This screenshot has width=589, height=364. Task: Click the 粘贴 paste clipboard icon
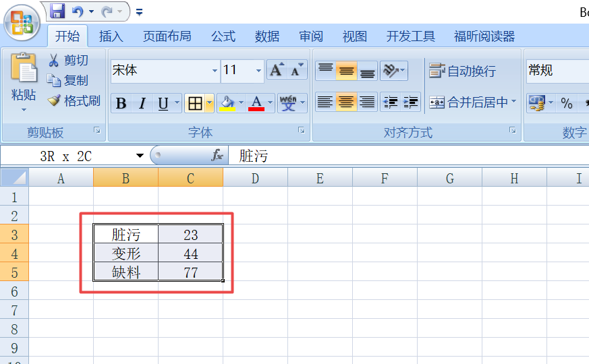(x=24, y=67)
